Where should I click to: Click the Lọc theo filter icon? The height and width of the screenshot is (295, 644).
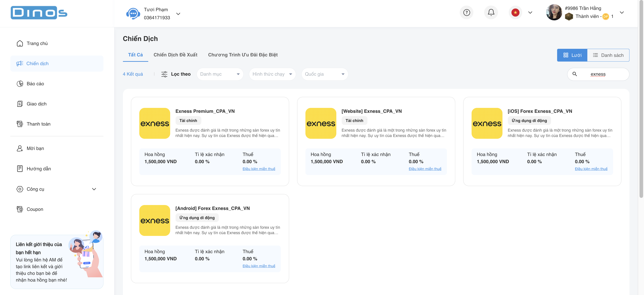tap(164, 74)
